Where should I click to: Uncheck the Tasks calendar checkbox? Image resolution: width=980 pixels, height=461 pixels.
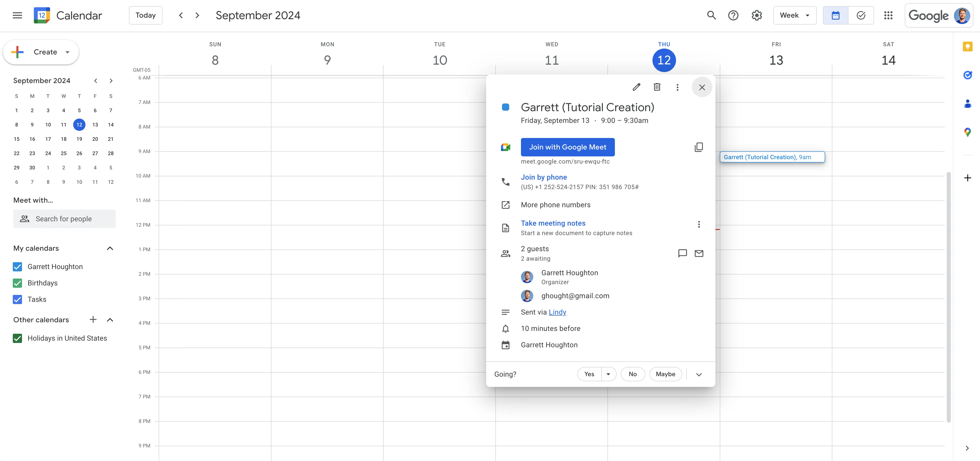coord(17,299)
